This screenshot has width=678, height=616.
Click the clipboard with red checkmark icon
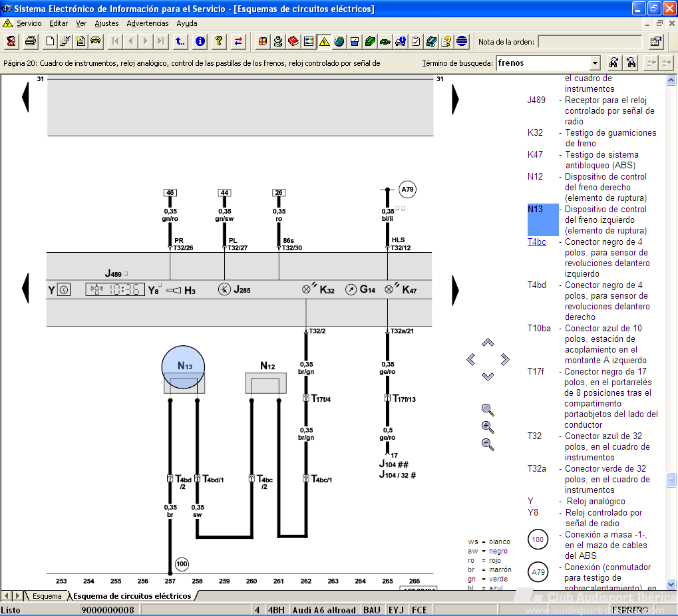tap(416, 41)
